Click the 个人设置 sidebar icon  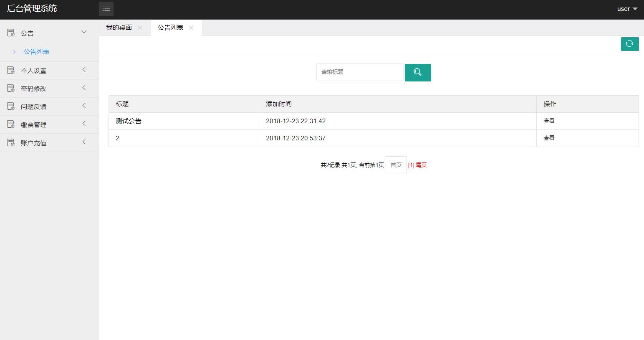click(x=10, y=70)
